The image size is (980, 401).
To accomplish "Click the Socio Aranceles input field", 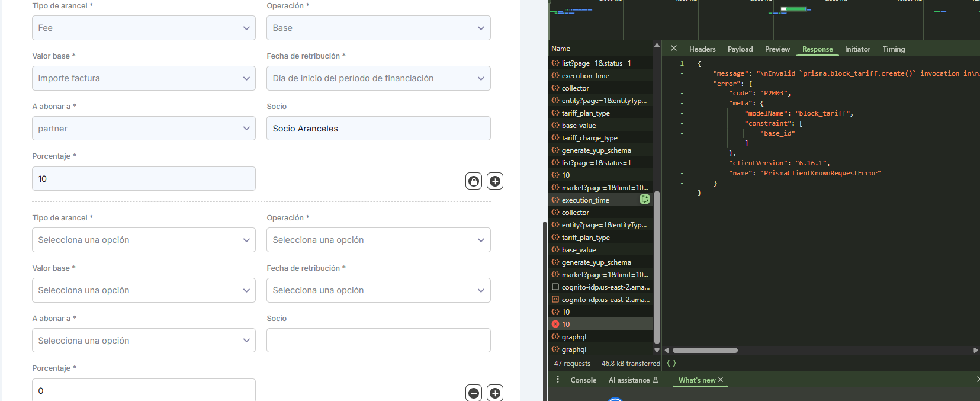I will (x=378, y=129).
